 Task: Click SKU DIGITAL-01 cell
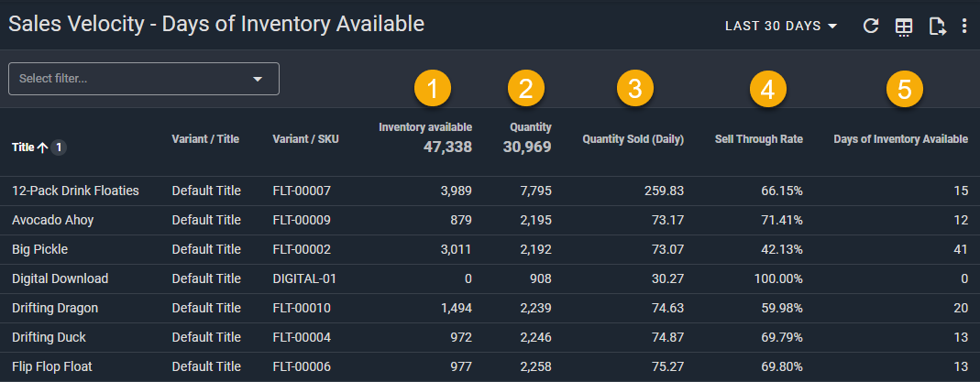[306, 278]
